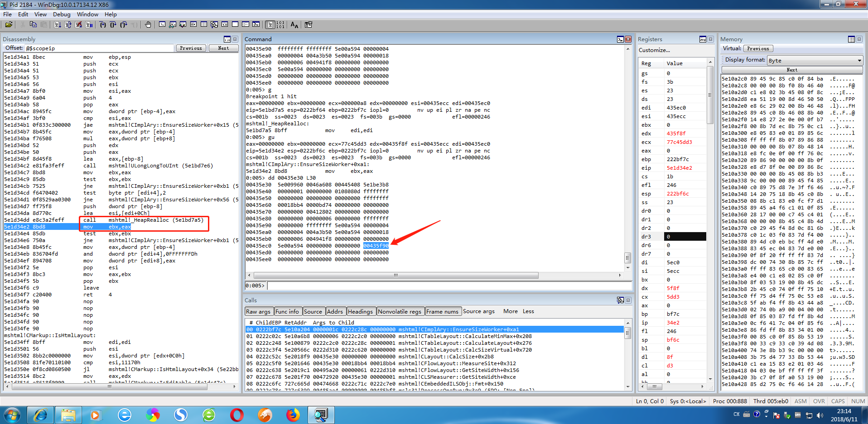Toggle Frame nums in Calls panel
The height and width of the screenshot is (424, 868).
[442, 311]
